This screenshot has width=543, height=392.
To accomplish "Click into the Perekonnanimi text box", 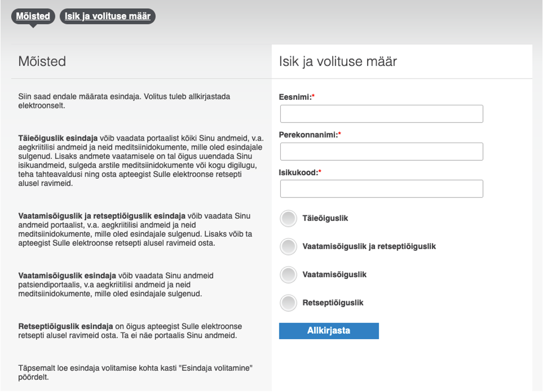I will click(x=381, y=152).
